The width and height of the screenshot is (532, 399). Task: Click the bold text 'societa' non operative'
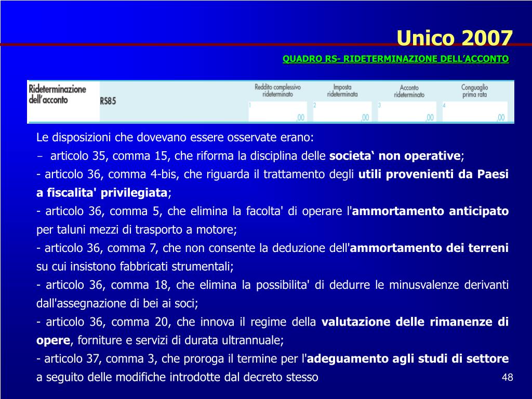pos(395,156)
